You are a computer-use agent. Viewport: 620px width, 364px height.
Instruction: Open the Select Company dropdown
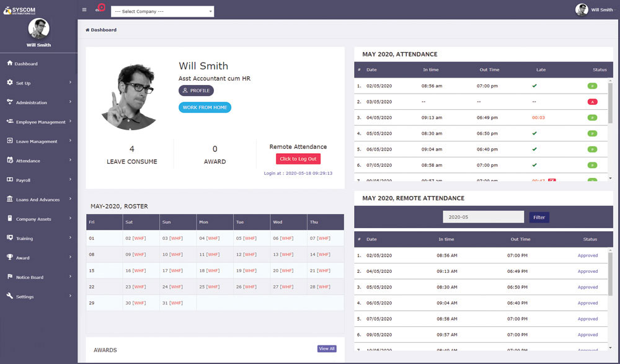(162, 12)
